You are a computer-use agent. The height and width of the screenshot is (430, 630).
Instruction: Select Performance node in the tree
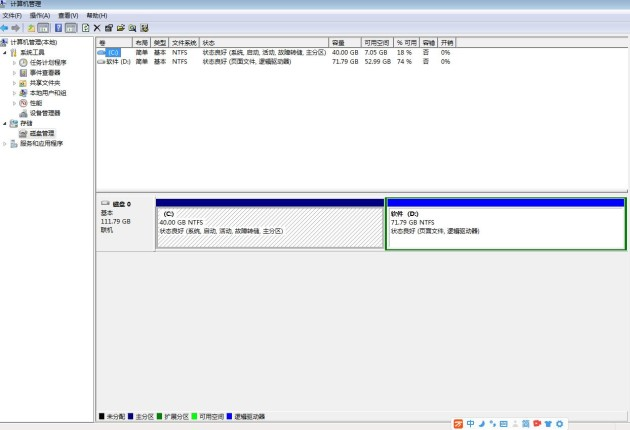point(36,103)
